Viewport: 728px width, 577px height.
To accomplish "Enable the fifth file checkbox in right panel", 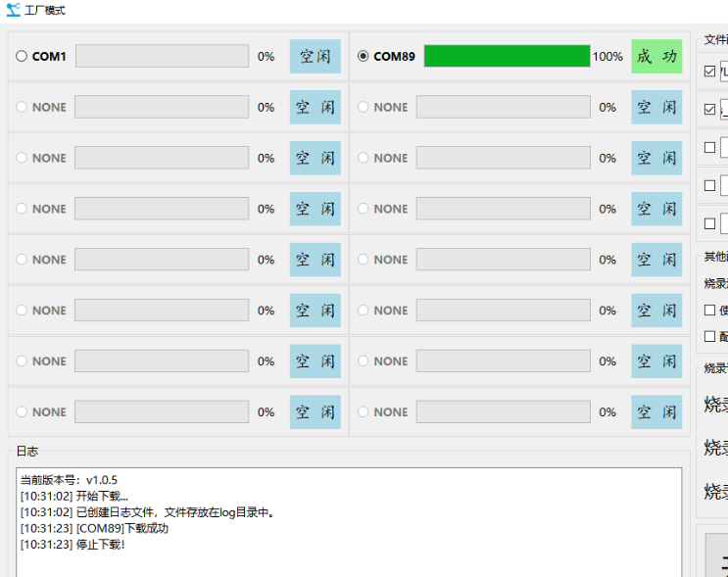I will [x=710, y=223].
